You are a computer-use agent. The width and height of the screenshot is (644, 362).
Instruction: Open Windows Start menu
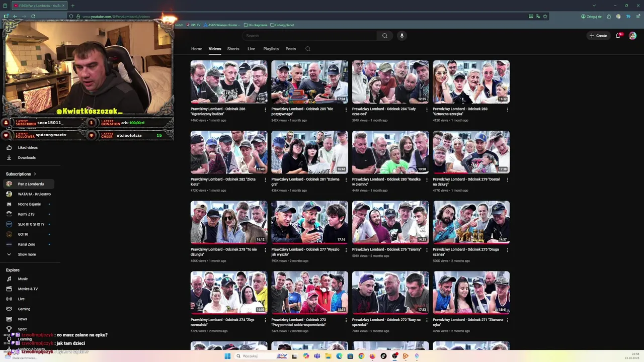click(227, 356)
